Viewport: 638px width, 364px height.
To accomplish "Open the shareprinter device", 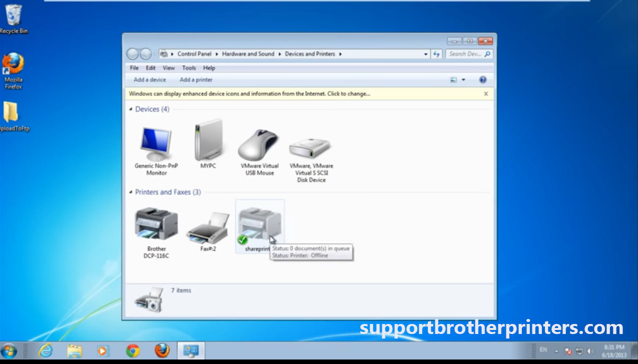I will (260, 222).
